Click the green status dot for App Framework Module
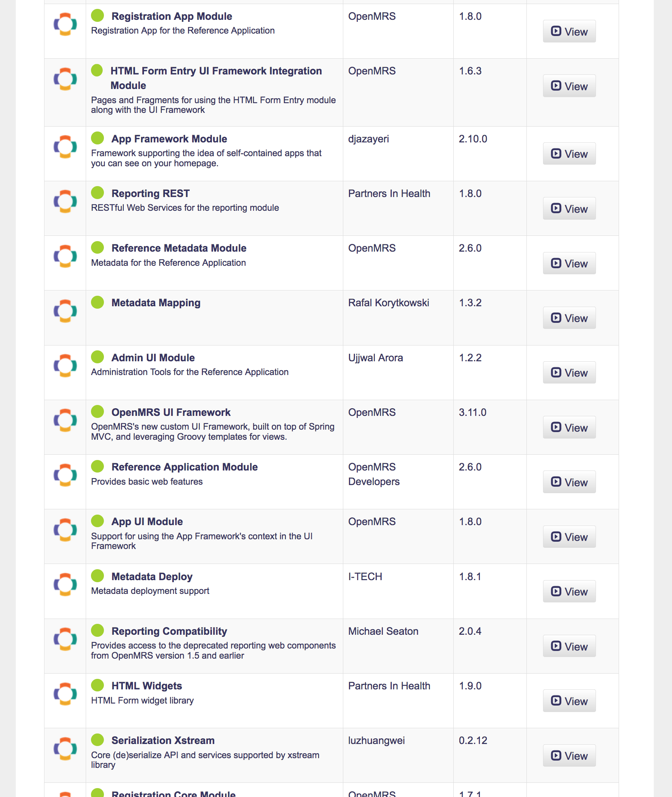672x797 pixels. [97, 138]
